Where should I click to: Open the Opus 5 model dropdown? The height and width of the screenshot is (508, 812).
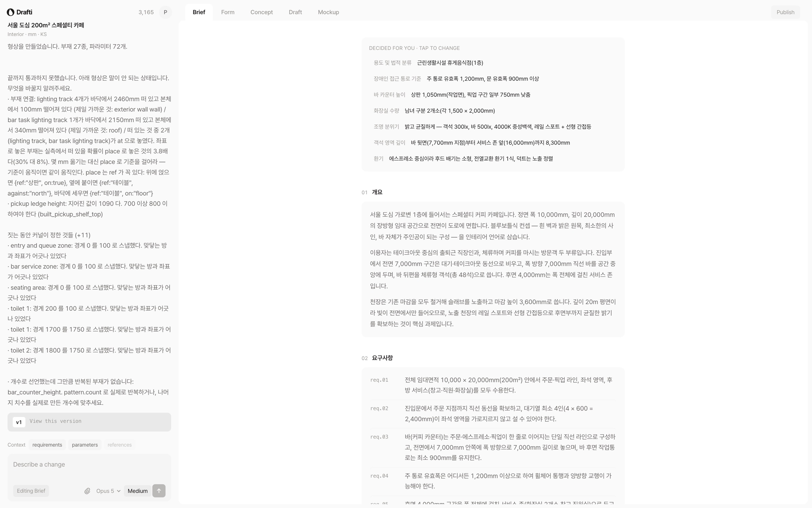click(108, 491)
